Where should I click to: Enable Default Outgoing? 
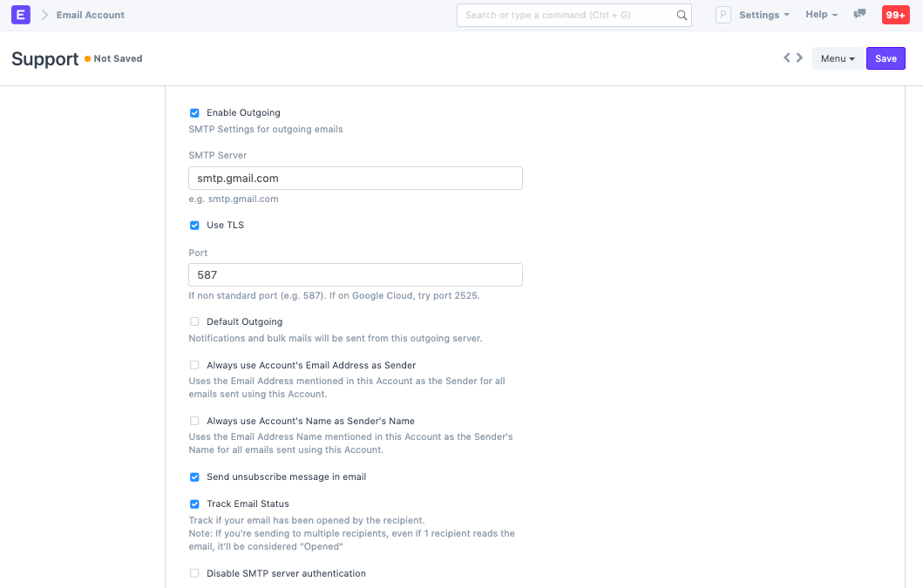pos(194,321)
